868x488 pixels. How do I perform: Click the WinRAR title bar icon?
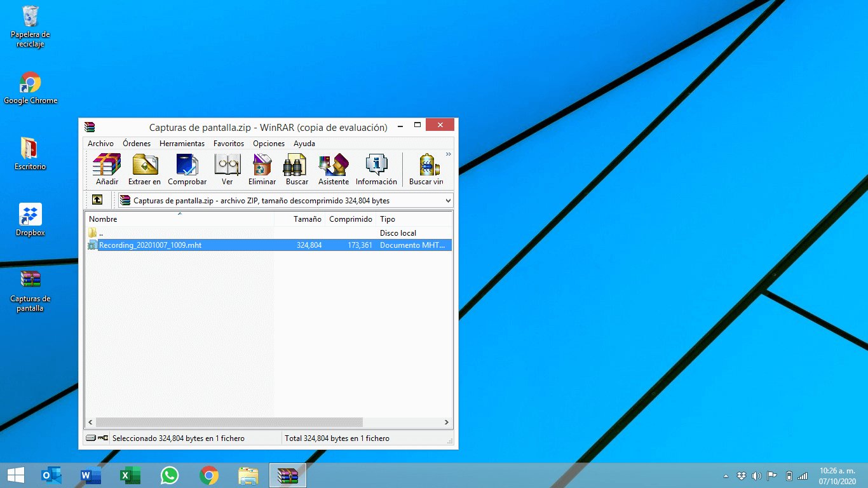coord(90,126)
